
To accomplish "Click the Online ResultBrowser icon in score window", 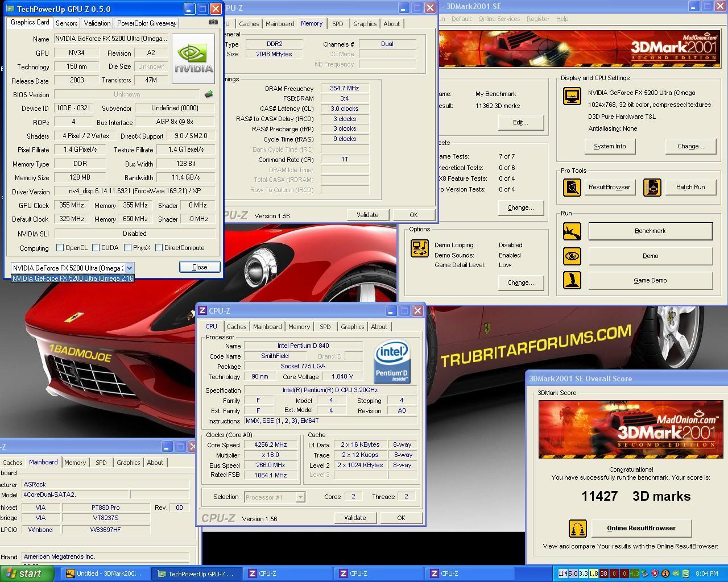I will [577, 529].
